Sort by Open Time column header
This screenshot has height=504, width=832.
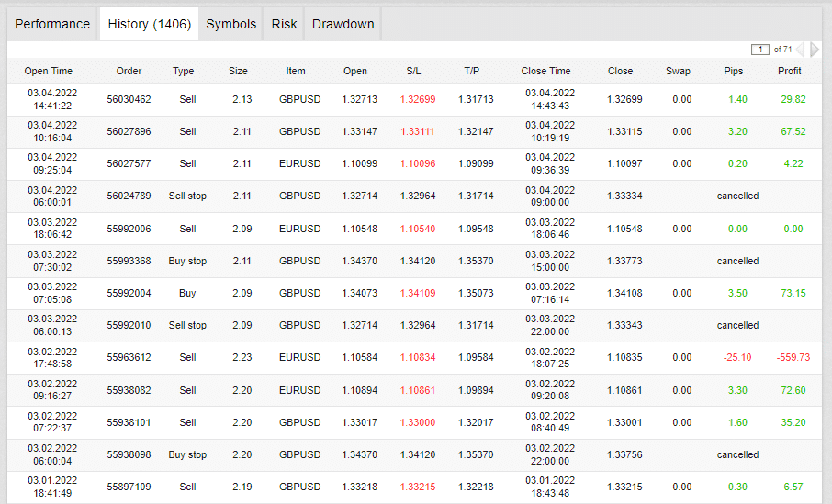click(x=49, y=71)
